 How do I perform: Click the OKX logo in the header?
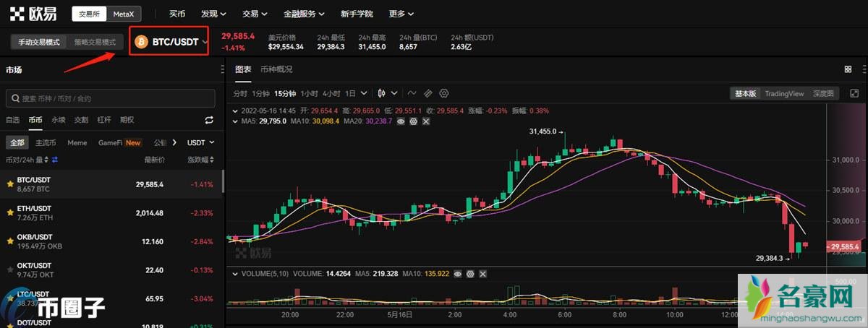[33, 14]
